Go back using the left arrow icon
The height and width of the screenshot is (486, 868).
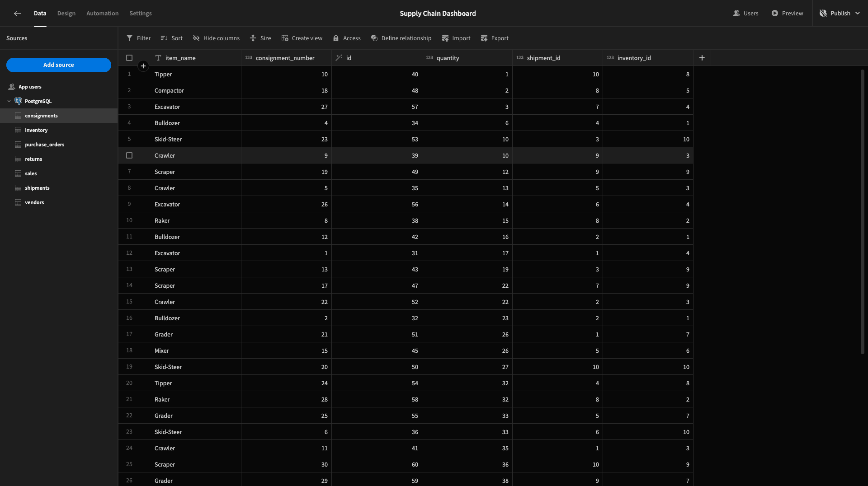tap(17, 14)
